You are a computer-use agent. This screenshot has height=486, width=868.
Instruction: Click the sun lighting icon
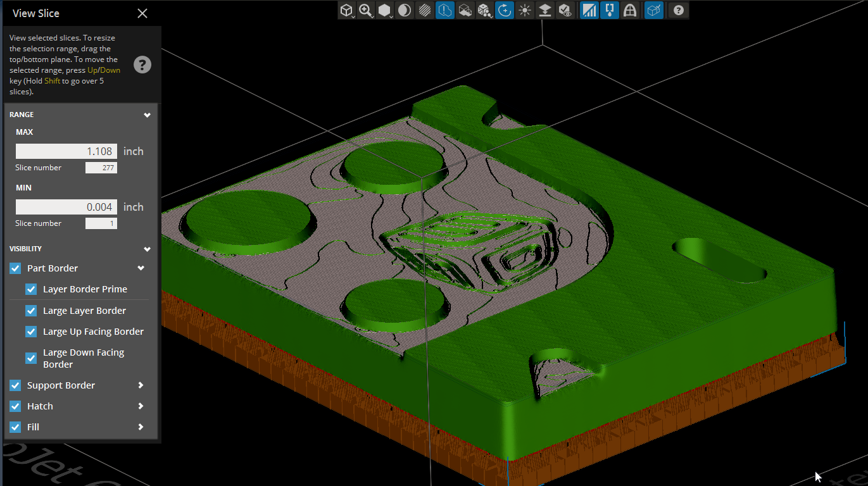click(524, 10)
